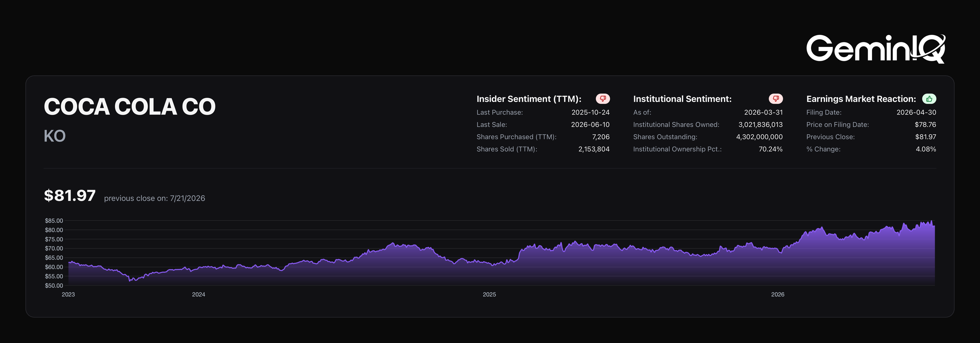Click the $85.00 y-axis label
This screenshot has width=980, height=343.
[x=54, y=220]
